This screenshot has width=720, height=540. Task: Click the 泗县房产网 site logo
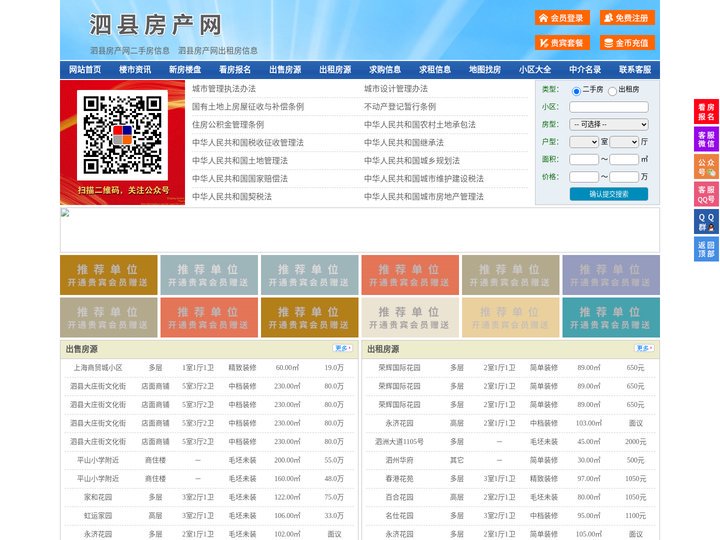pyautogui.click(x=156, y=25)
